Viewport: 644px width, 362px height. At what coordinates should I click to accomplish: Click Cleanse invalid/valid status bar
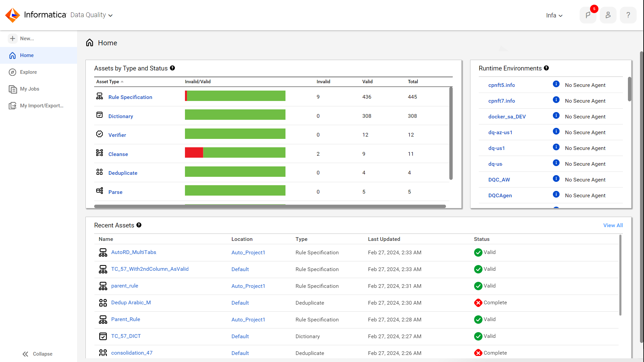click(235, 153)
